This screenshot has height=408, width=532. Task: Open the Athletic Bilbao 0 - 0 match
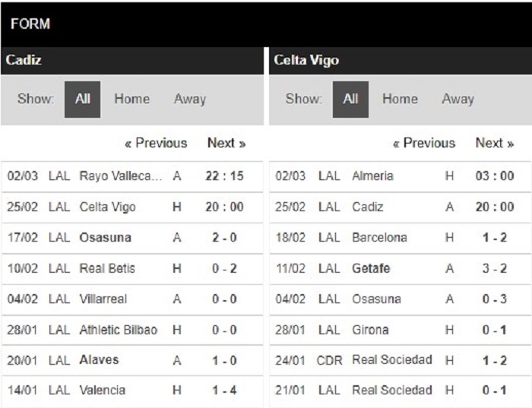click(132, 330)
